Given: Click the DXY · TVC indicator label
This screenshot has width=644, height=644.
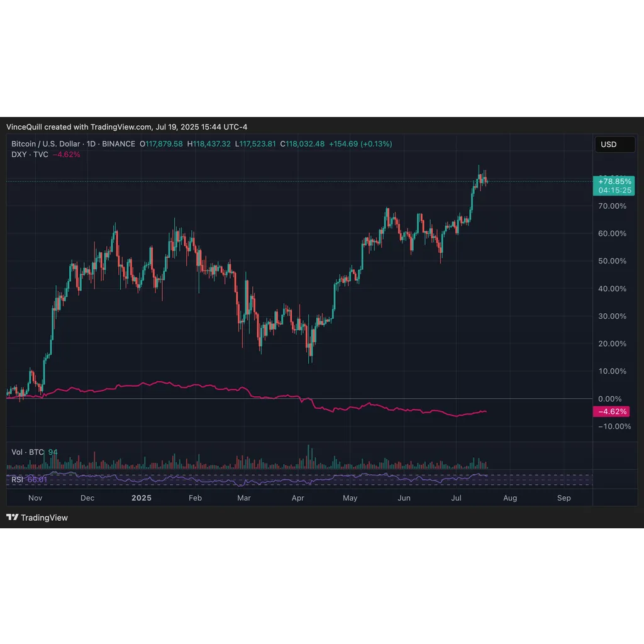Looking at the screenshot, I should coord(30,155).
